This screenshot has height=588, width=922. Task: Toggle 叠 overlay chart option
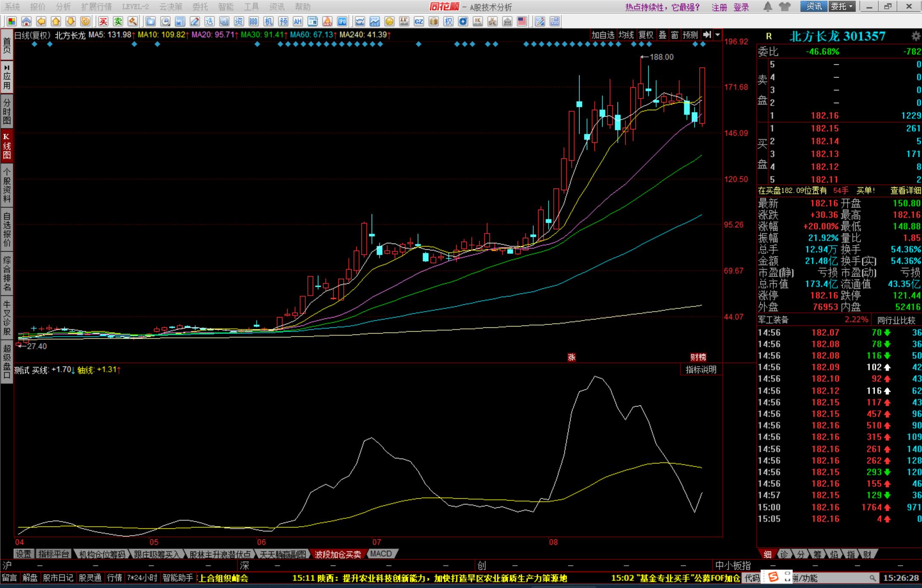point(662,35)
